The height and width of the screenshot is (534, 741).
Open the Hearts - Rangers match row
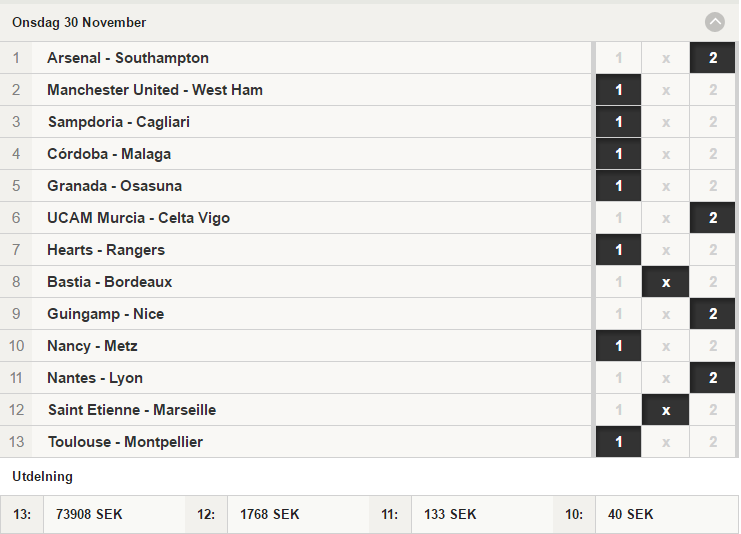(295, 250)
